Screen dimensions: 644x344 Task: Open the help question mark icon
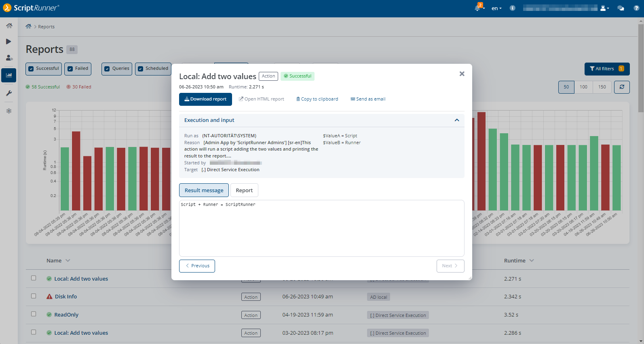pyautogui.click(x=636, y=8)
